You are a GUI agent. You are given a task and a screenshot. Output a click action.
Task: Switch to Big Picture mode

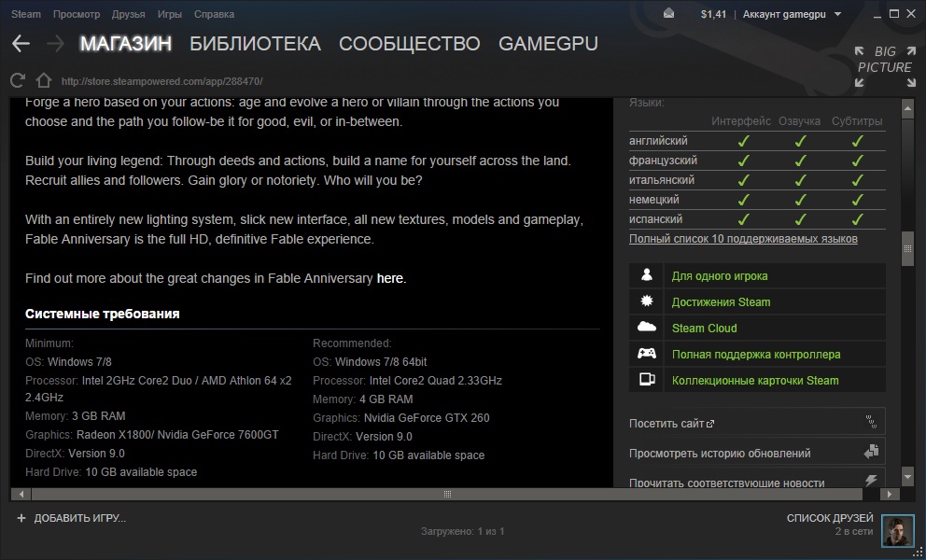coord(885,67)
